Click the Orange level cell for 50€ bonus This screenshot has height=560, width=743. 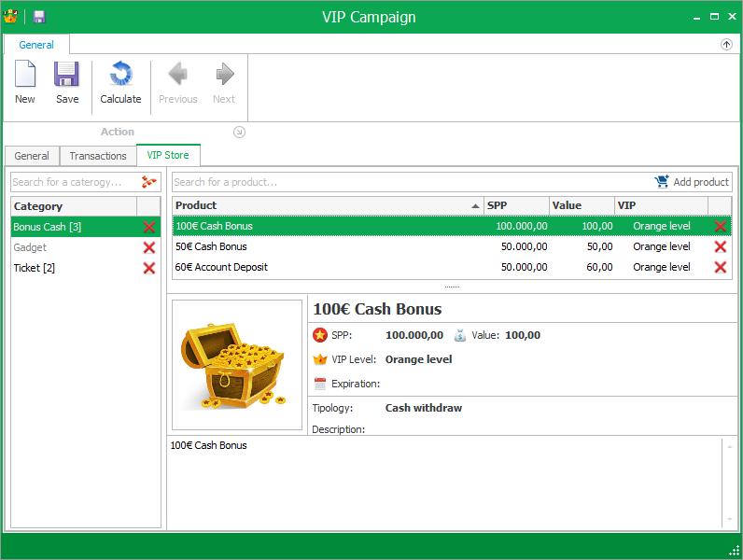(662, 246)
